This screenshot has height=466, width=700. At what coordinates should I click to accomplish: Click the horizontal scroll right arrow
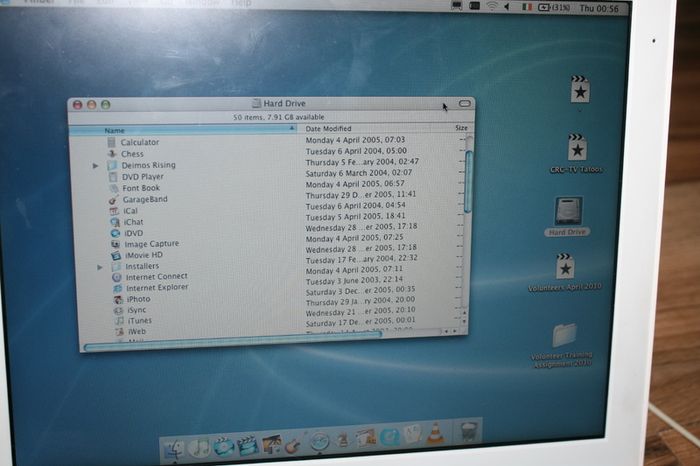pos(455,331)
